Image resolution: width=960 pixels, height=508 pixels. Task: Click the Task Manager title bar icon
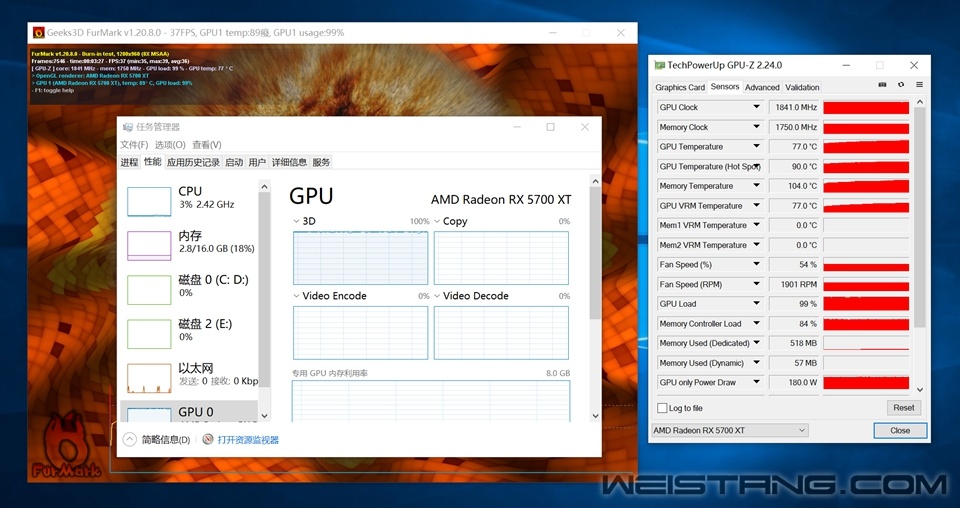(127, 127)
